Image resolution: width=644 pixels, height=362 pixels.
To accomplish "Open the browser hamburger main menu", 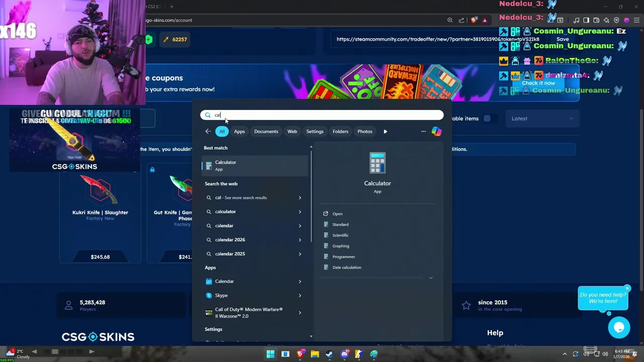I will [x=637, y=20].
